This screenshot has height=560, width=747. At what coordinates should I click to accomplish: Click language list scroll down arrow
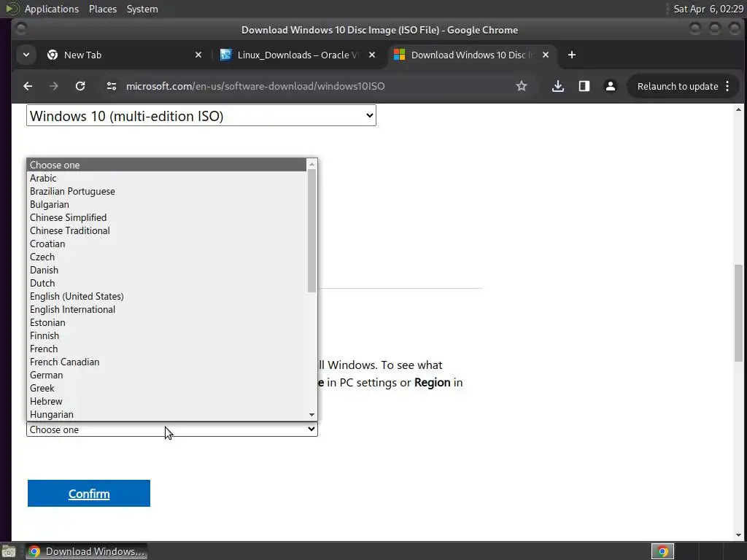(311, 415)
